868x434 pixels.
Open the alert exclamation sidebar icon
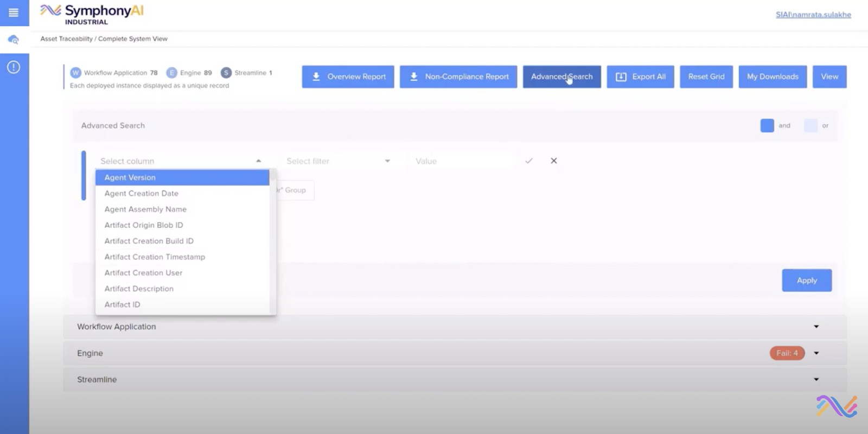(14, 67)
